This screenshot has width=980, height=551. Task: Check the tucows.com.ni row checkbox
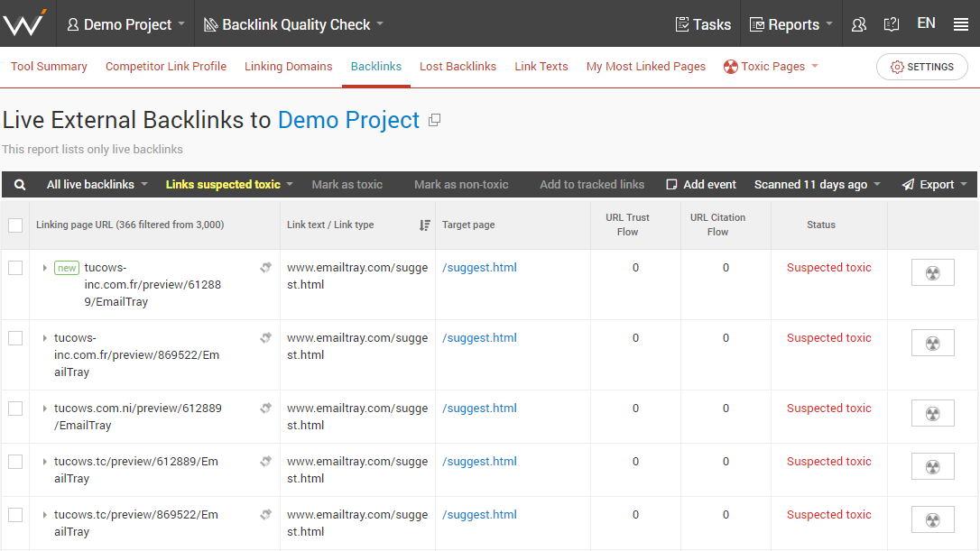[15, 409]
